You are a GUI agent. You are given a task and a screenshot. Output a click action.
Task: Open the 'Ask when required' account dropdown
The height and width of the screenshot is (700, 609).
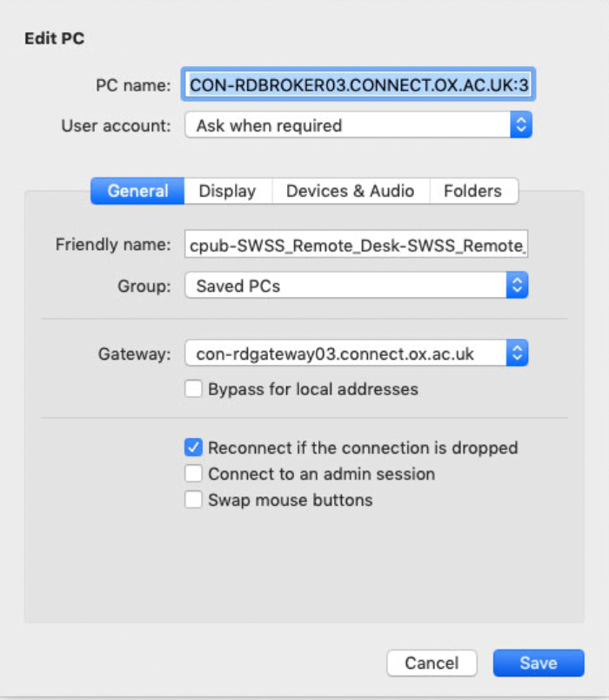pyautogui.click(x=346, y=125)
